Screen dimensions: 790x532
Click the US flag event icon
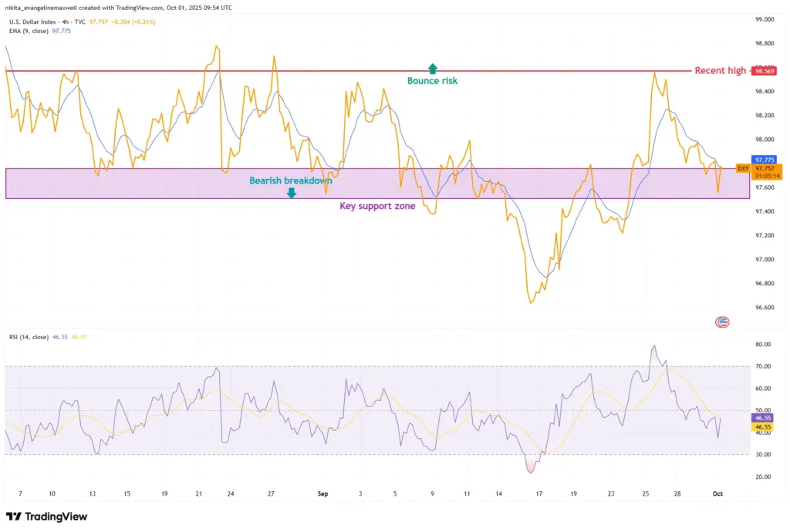723,322
